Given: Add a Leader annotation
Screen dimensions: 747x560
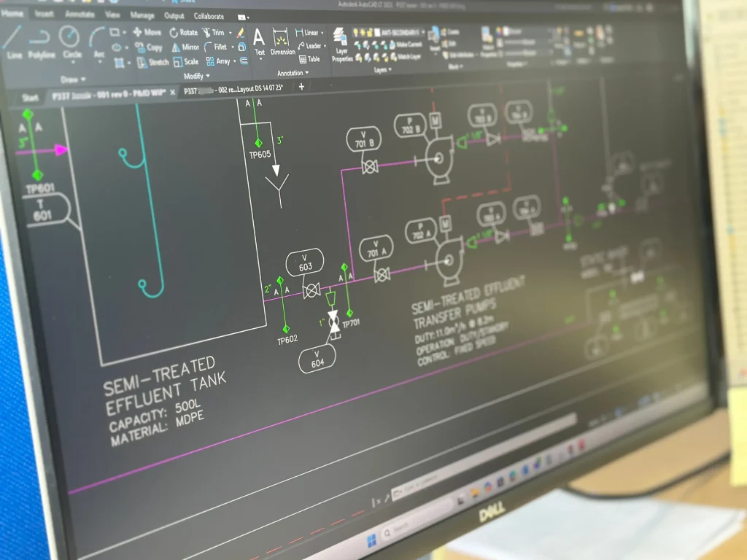Looking at the screenshot, I should click(x=309, y=46).
